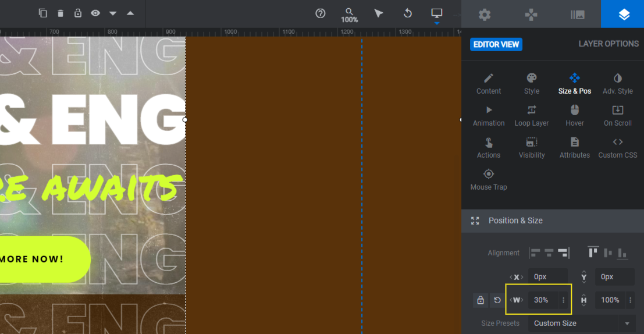Reset size with circular arrow icon
644x334 pixels.
point(497,300)
